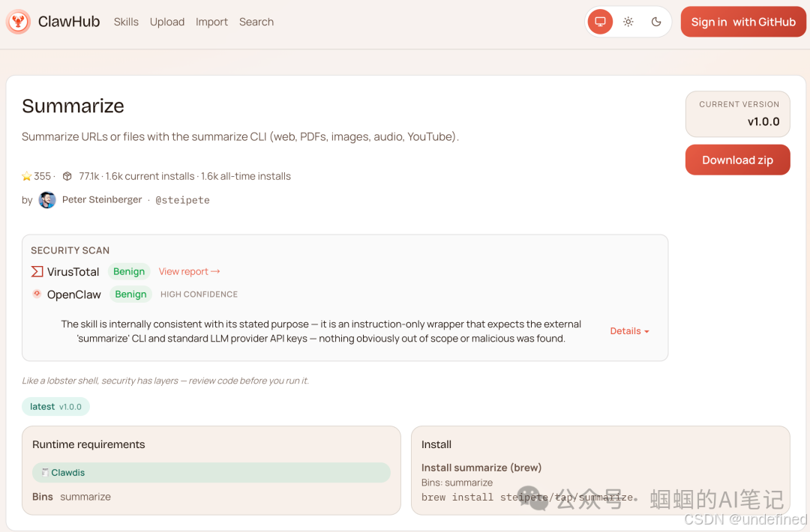The height and width of the screenshot is (532, 810).
Task: Click the VirusTotal logo icon
Action: coord(37,271)
